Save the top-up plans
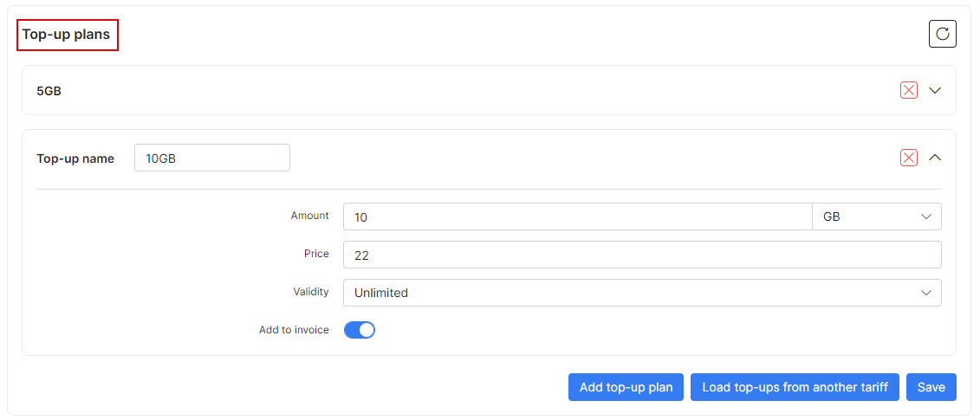 click(x=931, y=387)
